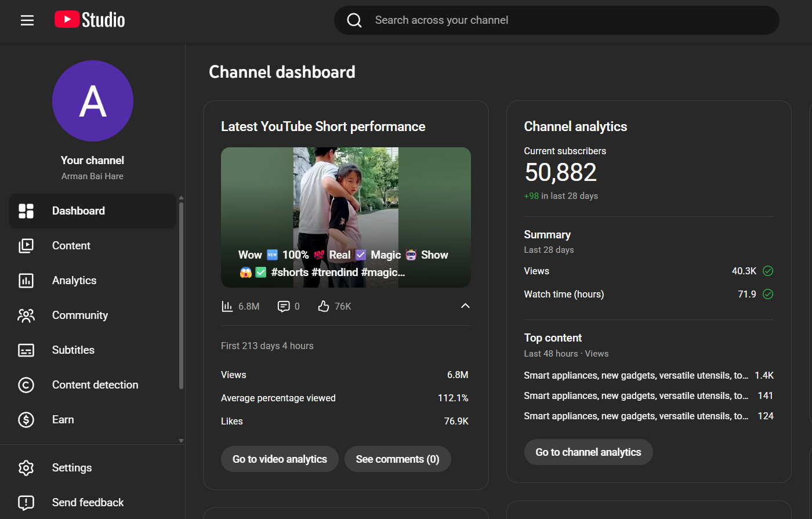Open the Community people icon
Viewport: 812px width, 519px height.
(26, 315)
